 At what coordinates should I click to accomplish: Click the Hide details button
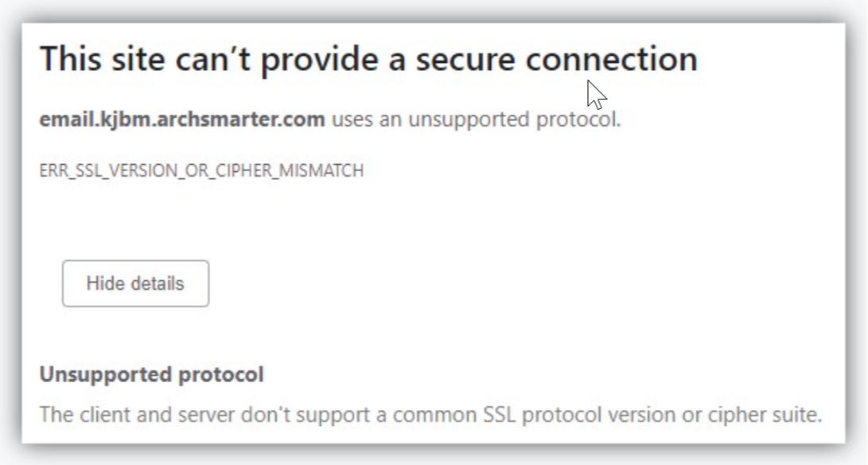[x=135, y=283]
